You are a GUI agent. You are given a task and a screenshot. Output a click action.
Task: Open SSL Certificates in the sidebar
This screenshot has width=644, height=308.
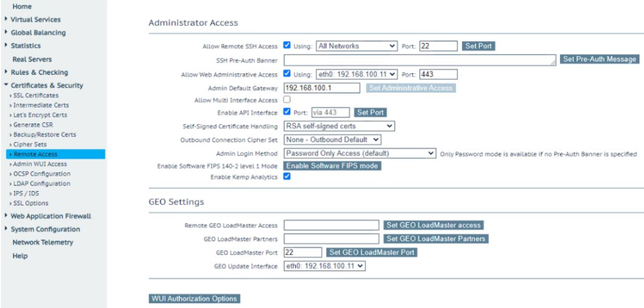pos(36,96)
